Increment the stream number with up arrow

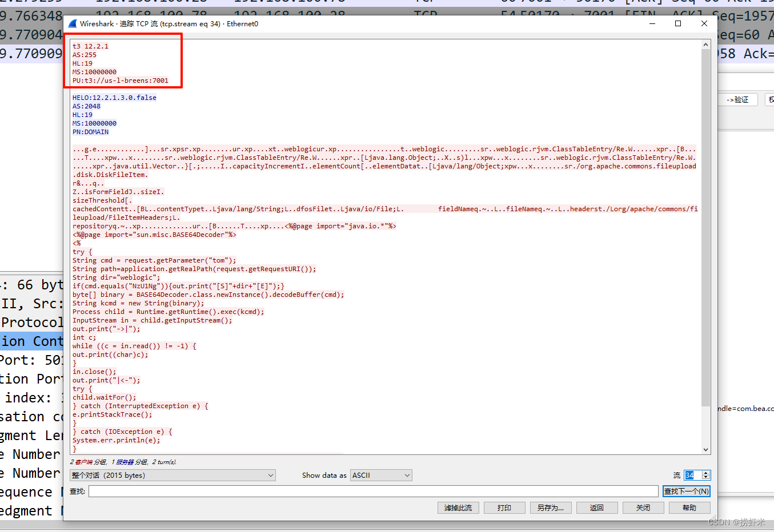tap(706, 473)
